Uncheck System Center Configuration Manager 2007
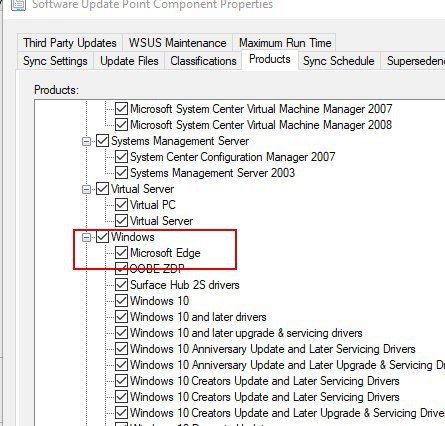445x426 pixels. (x=121, y=157)
